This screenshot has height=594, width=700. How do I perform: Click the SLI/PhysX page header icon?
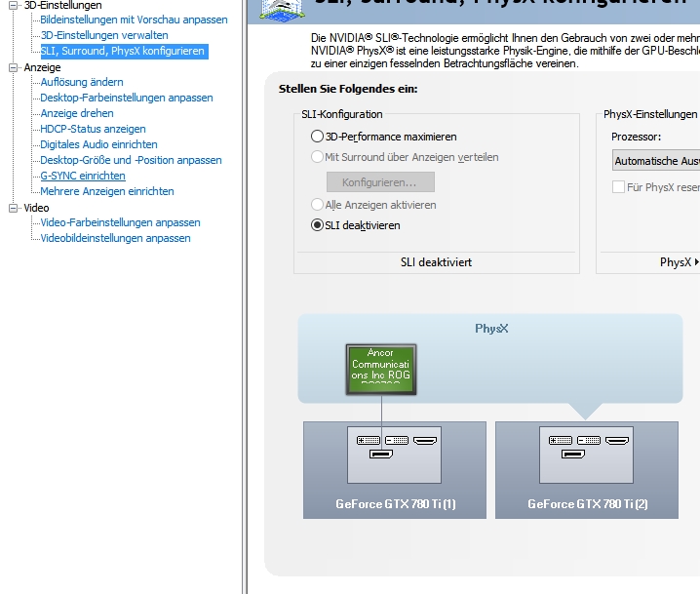(283, 10)
